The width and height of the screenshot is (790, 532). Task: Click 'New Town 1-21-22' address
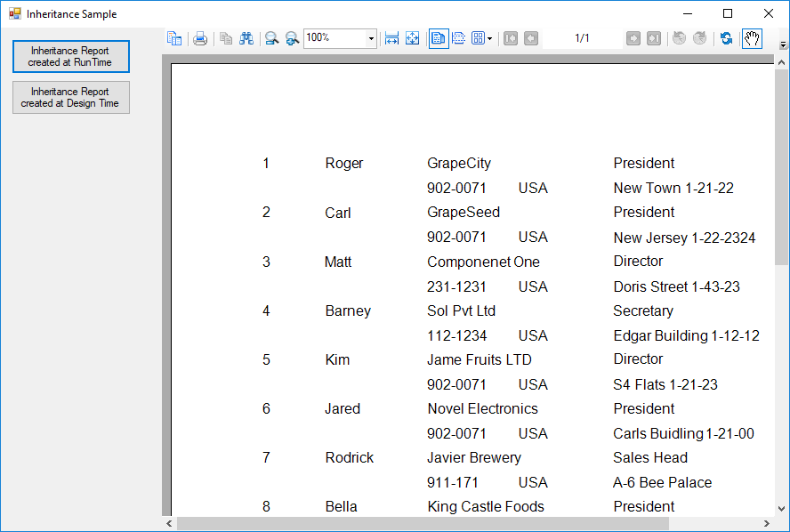pyautogui.click(x=673, y=188)
